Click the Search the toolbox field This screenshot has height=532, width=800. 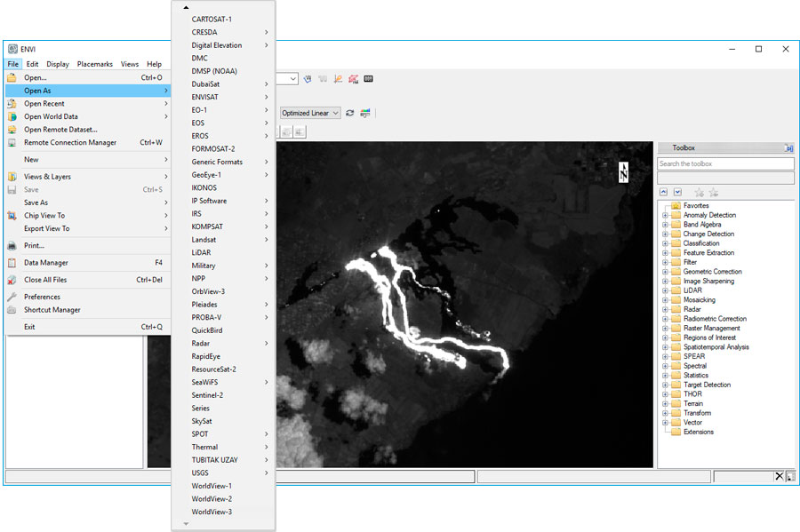pos(725,164)
